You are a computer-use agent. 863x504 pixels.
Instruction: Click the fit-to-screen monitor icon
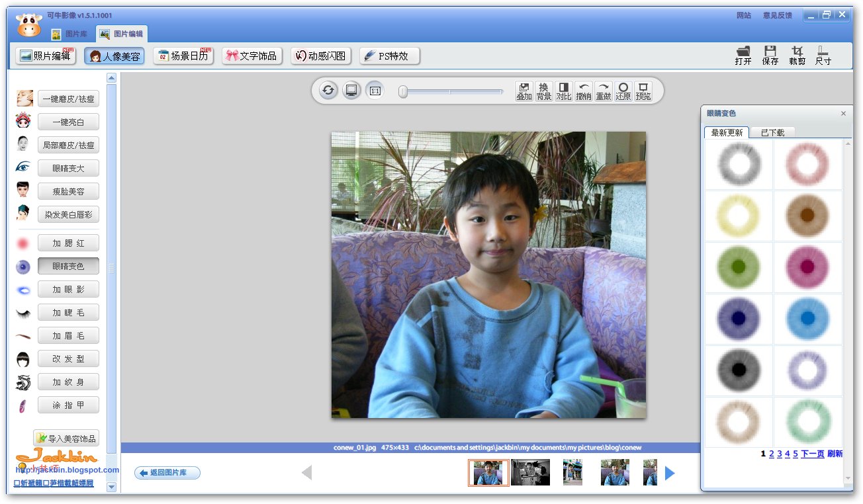coord(351,91)
